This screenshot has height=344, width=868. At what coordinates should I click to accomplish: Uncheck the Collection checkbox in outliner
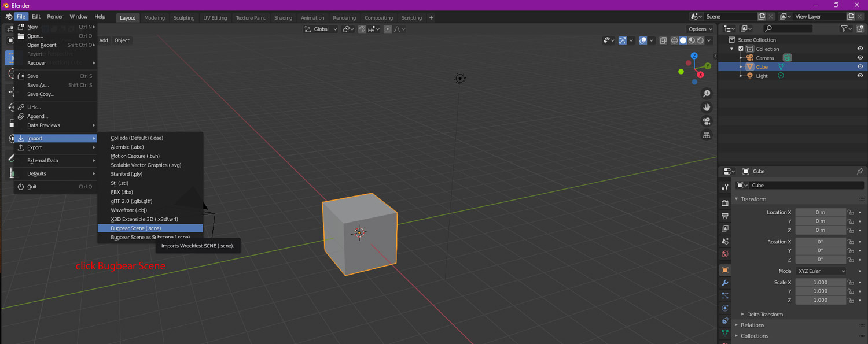click(x=741, y=49)
